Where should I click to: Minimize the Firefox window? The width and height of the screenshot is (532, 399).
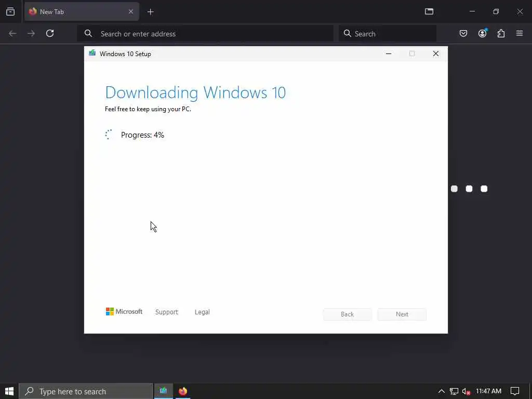coord(472,11)
